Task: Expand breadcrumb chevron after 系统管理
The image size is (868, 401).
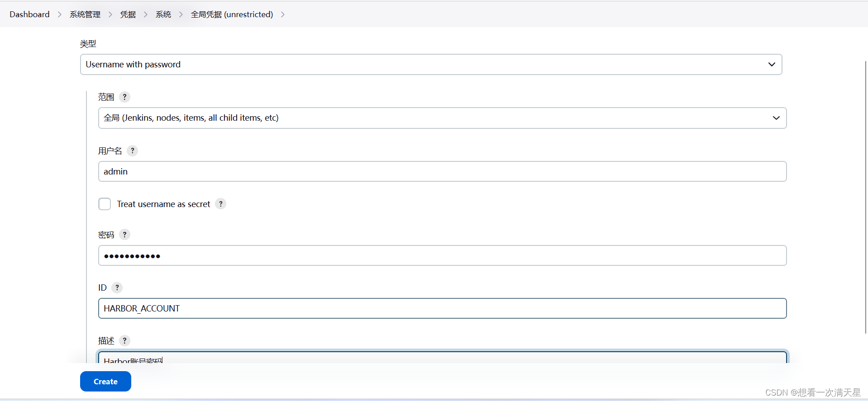Action: pyautogui.click(x=110, y=14)
